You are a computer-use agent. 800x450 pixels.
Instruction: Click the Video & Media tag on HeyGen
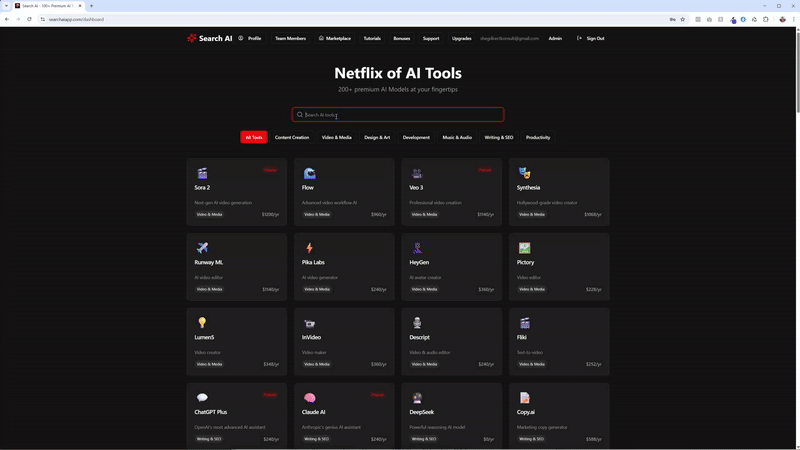(x=424, y=289)
